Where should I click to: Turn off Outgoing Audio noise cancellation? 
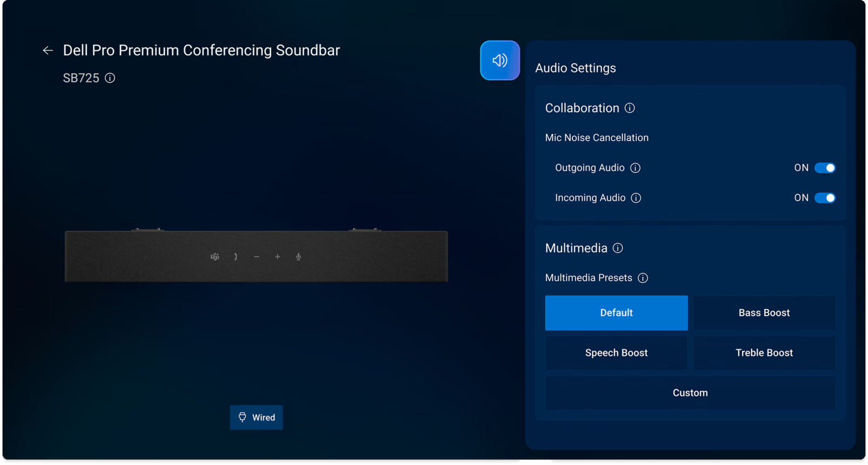tap(825, 168)
